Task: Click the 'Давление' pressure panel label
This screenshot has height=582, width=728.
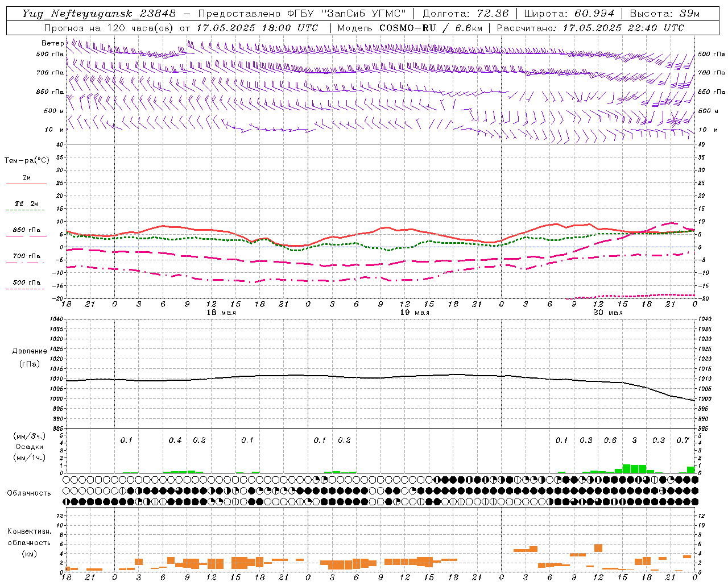Action: pos(30,351)
